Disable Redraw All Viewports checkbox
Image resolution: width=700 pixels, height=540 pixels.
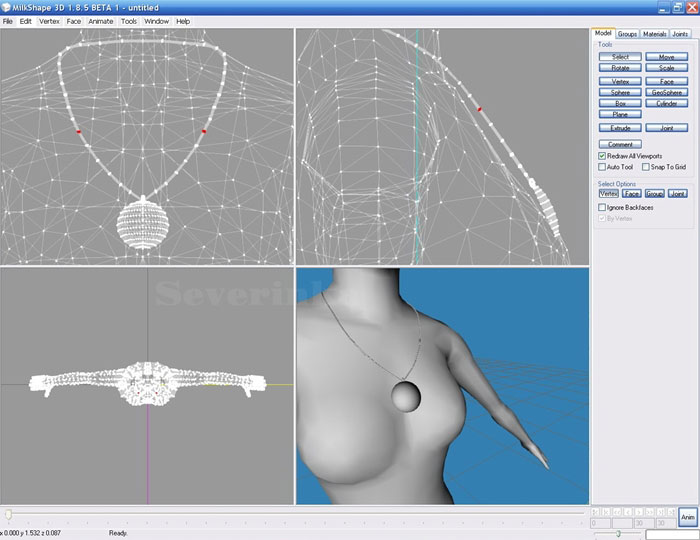click(x=602, y=156)
